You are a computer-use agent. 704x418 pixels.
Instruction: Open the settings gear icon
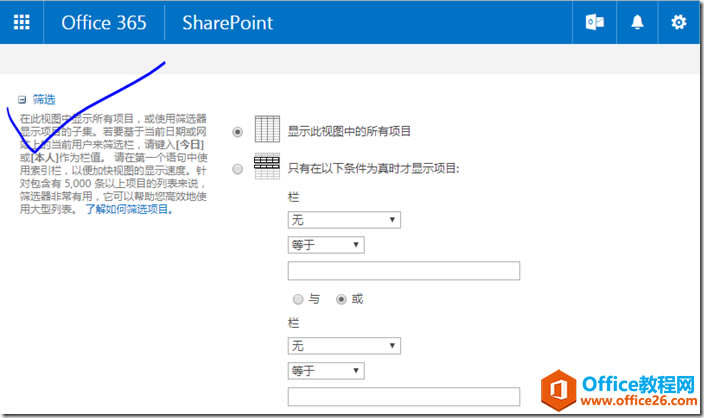(x=678, y=22)
